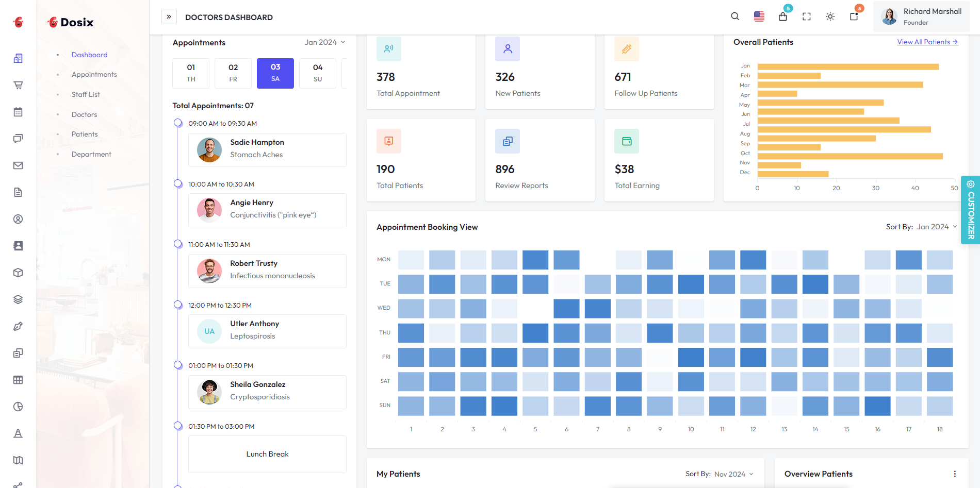Image resolution: width=980 pixels, height=488 pixels.
Task: Click the hospital building icon in sidebar
Action: coord(18,58)
